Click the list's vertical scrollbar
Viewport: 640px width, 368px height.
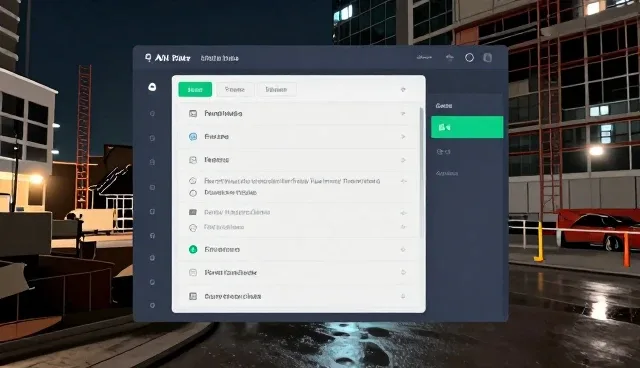point(421,172)
